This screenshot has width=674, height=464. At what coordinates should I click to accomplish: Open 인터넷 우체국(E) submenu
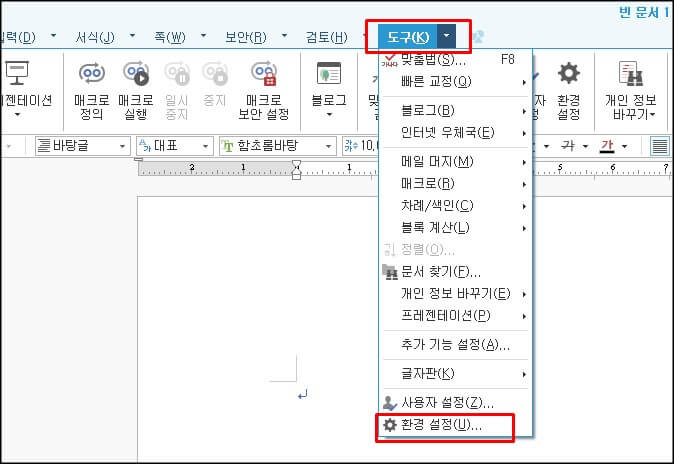click(x=456, y=132)
